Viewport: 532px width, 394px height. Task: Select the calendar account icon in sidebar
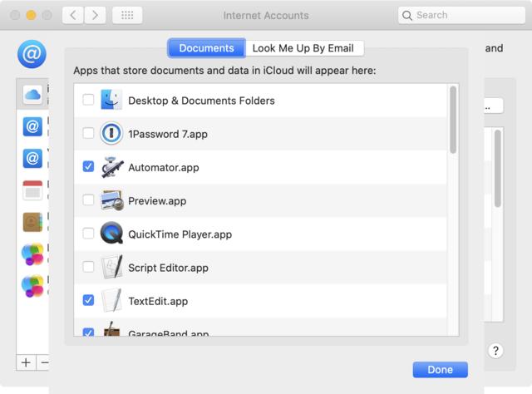click(32, 190)
